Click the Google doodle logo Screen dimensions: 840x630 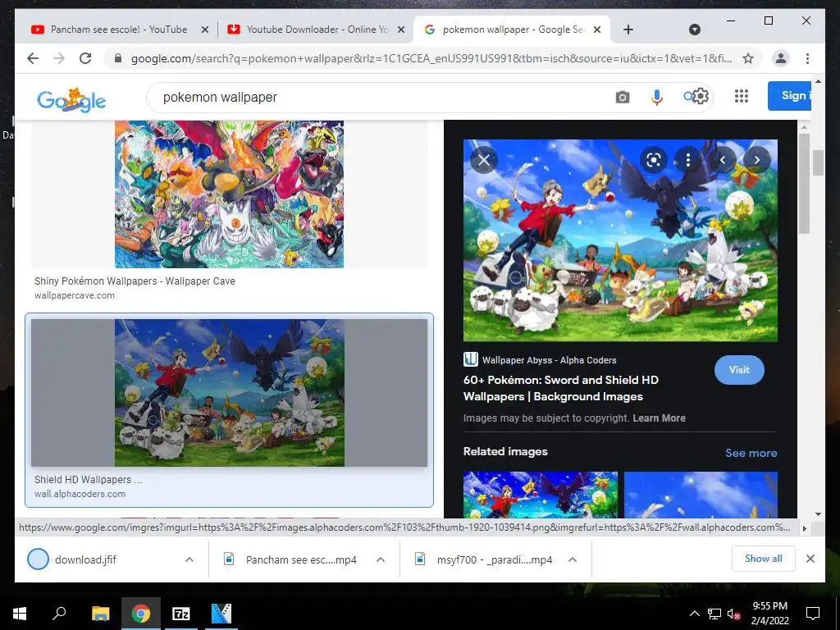pos(71,99)
